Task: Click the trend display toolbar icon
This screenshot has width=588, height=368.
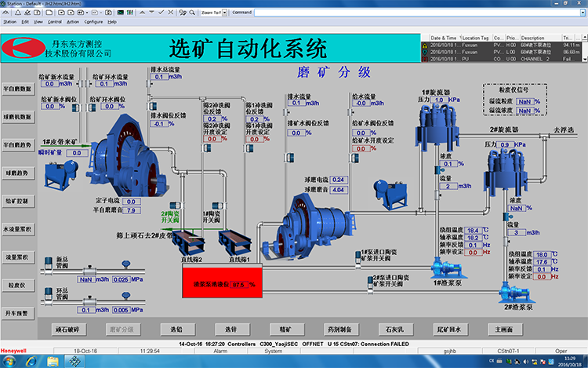Action: (121, 13)
